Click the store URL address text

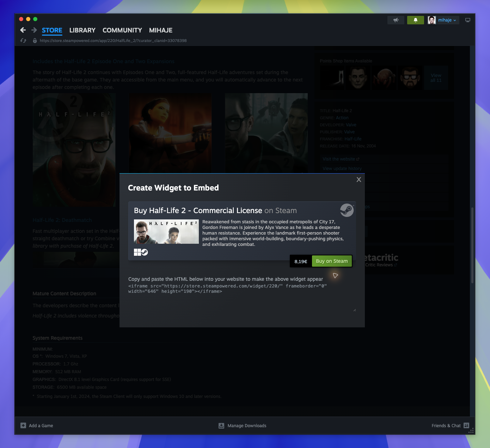[113, 41]
